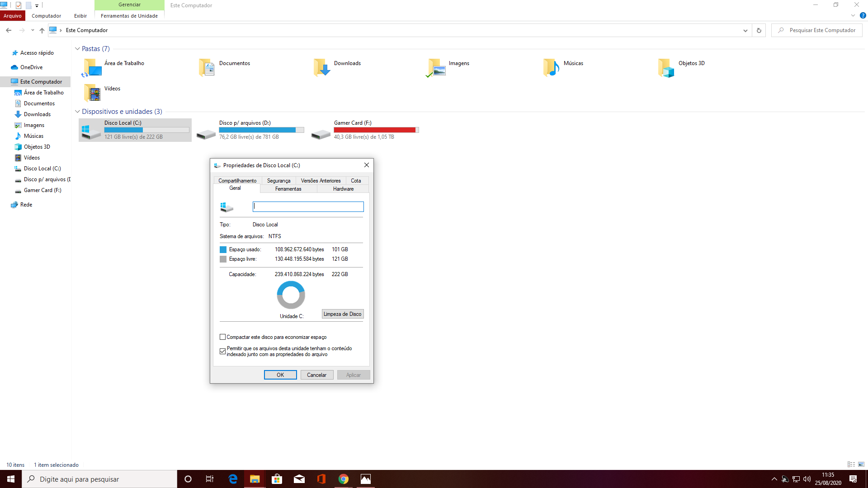
Task: Refresh the Este Computador view
Action: (x=759, y=30)
